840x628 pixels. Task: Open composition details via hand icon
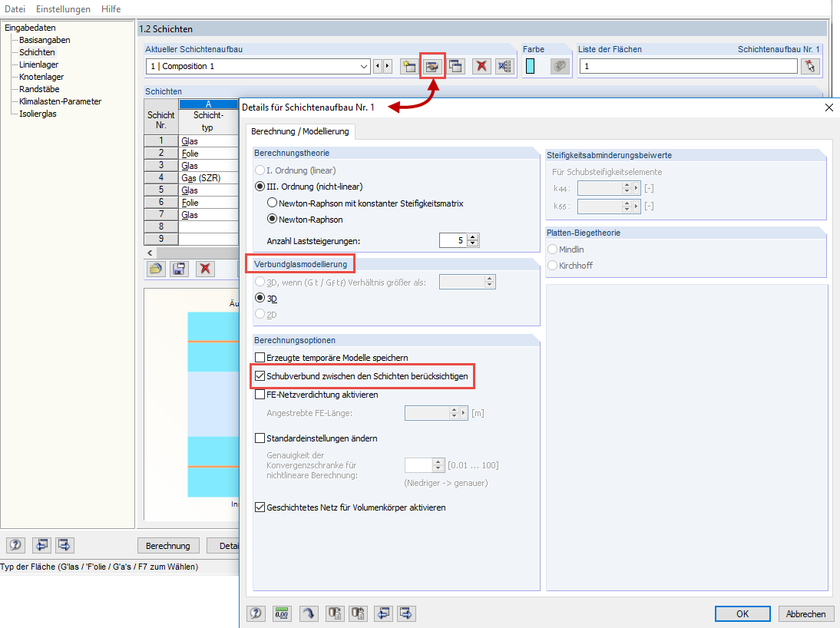pyautogui.click(x=432, y=67)
